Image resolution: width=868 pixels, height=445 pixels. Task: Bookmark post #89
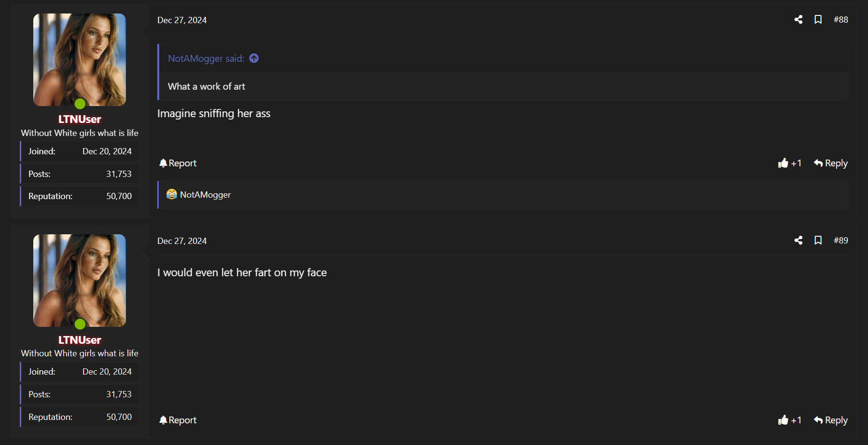(x=818, y=241)
